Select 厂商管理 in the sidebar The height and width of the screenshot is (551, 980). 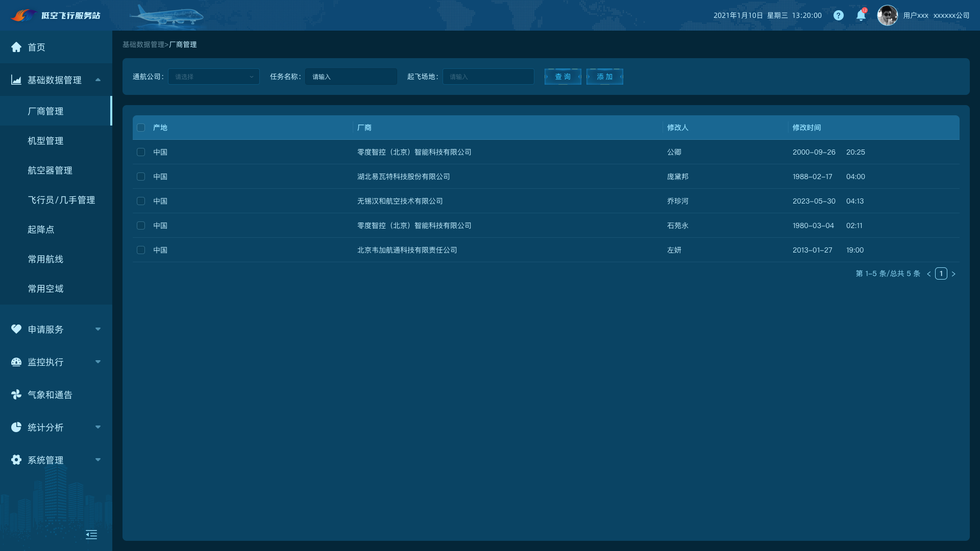pyautogui.click(x=56, y=111)
